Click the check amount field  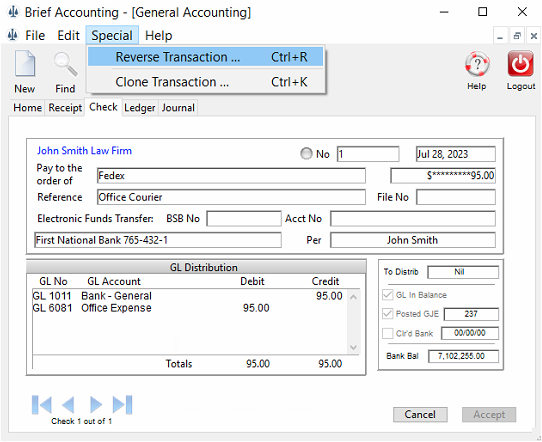[x=443, y=176]
